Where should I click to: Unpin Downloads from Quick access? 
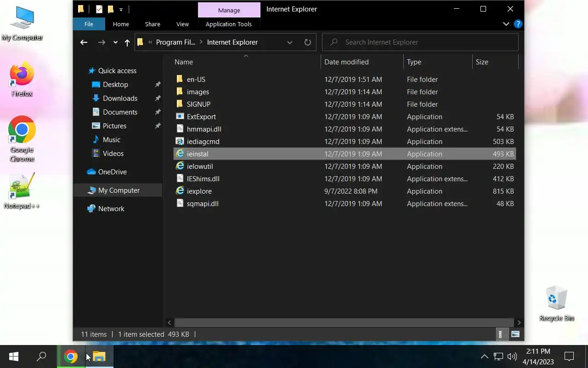(158, 98)
